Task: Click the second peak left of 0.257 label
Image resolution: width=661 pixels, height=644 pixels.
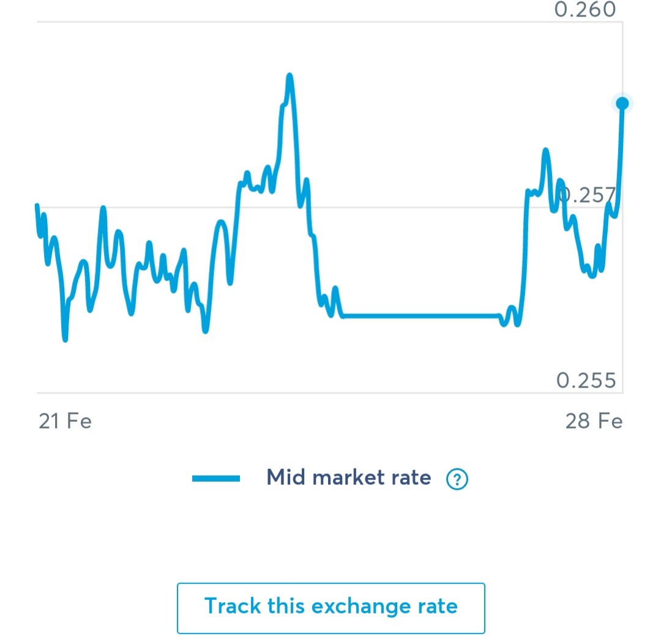Action: point(546,151)
